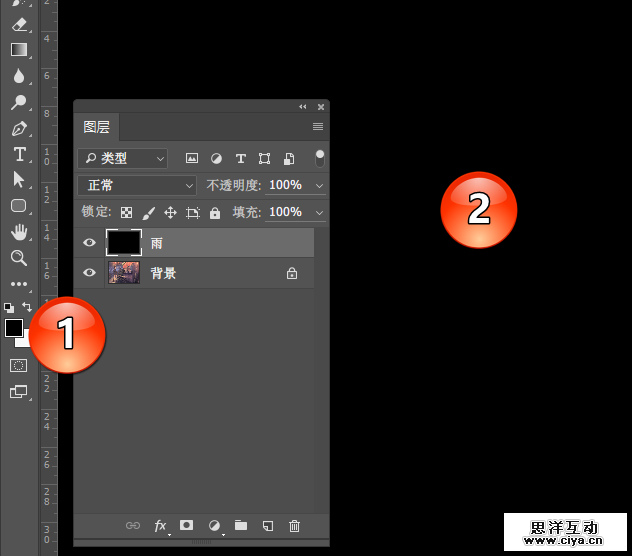Change screen mode button
Image resolution: width=632 pixels, height=556 pixels.
pyautogui.click(x=19, y=391)
